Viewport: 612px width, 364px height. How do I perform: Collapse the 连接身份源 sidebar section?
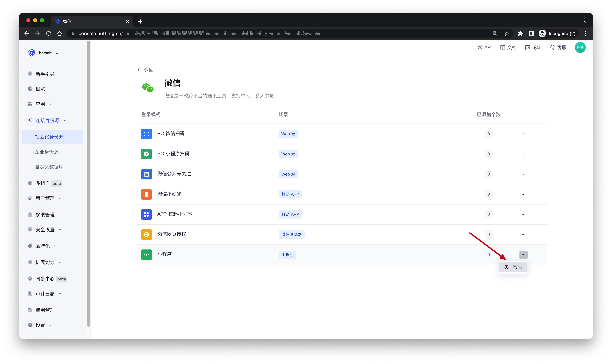tap(47, 120)
